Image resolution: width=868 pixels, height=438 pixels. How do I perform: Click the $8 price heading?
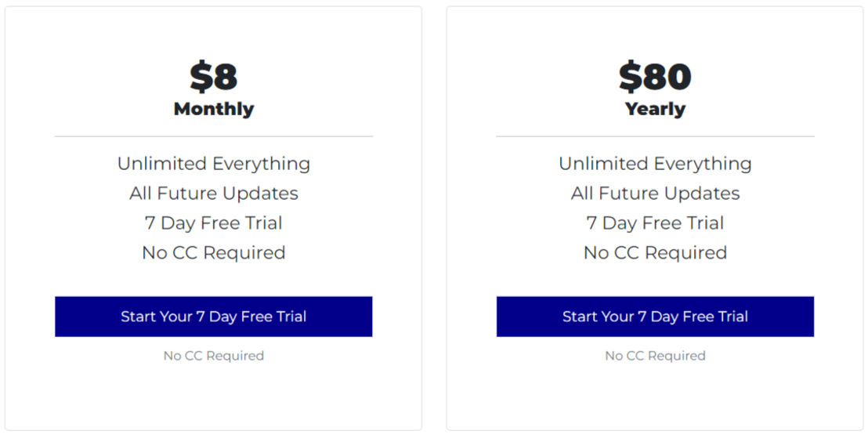tap(214, 77)
